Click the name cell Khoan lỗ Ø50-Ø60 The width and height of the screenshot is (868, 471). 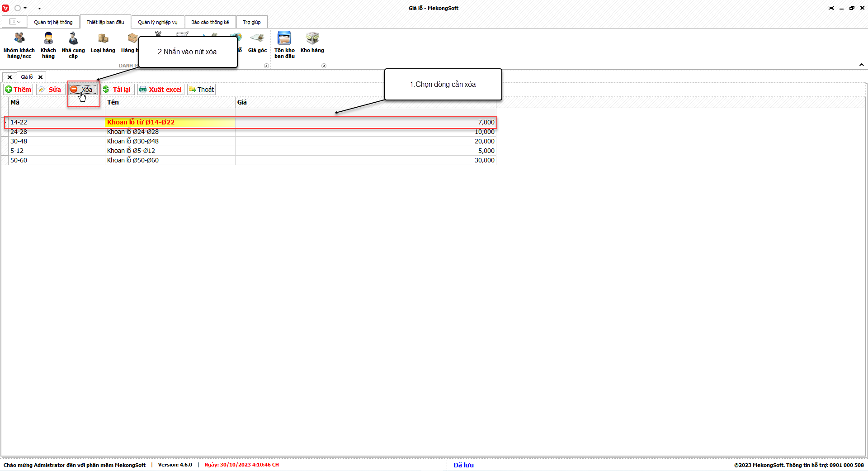tap(170, 160)
